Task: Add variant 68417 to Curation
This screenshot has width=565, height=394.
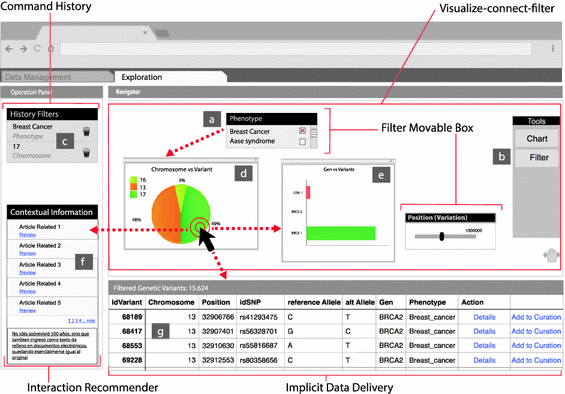Action: coord(536,331)
